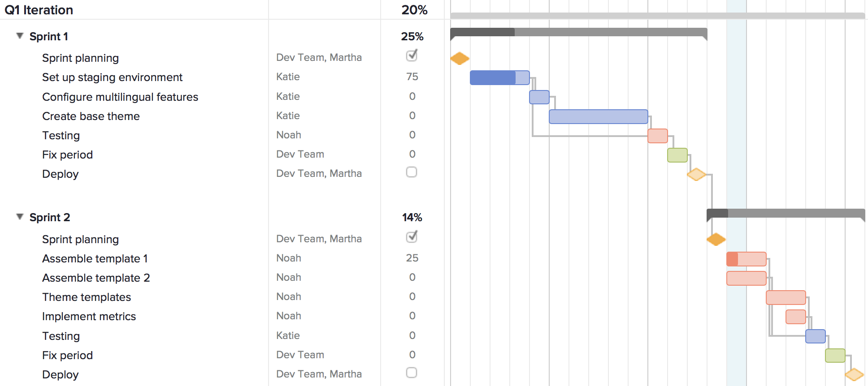Click the Fix period green task bar in Sprint 1

point(677,154)
